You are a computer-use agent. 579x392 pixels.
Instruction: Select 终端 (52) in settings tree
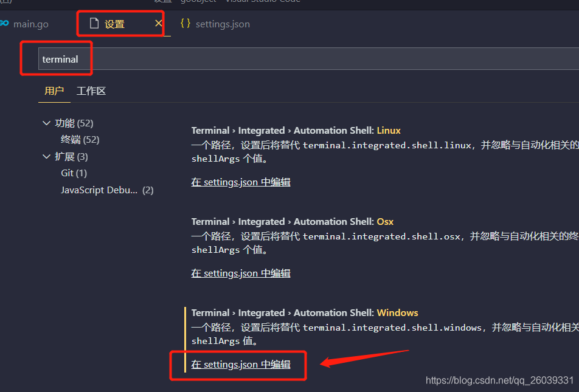click(80, 140)
